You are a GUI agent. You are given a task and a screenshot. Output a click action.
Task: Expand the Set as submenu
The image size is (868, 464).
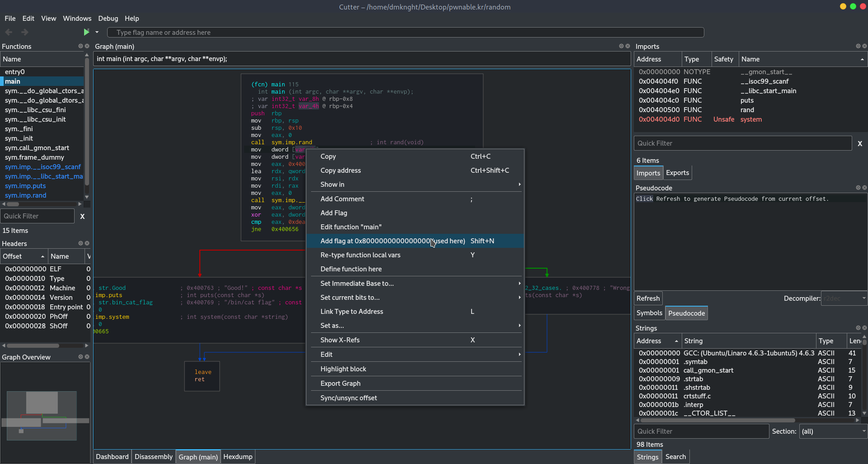pyautogui.click(x=415, y=326)
